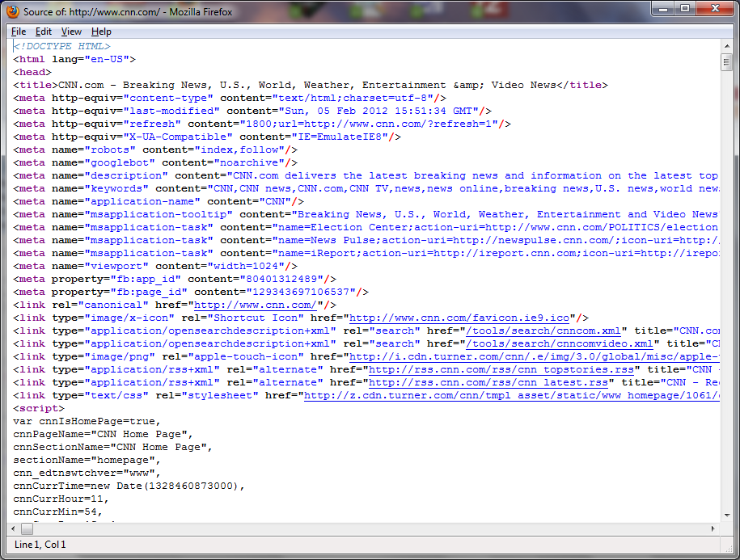Click the Firefox icon in the title bar
The image size is (740, 560).
[x=12, y=11]
